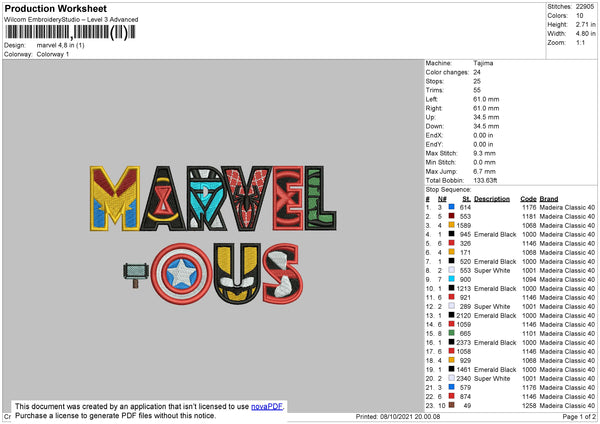Click the Captain America shield letter O

tap(181, 273)
